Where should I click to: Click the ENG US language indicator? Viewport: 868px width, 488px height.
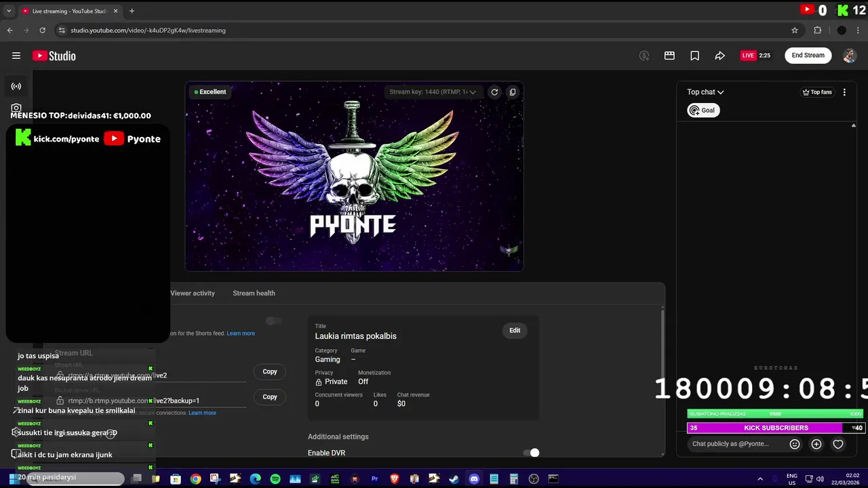pos(791,479)
